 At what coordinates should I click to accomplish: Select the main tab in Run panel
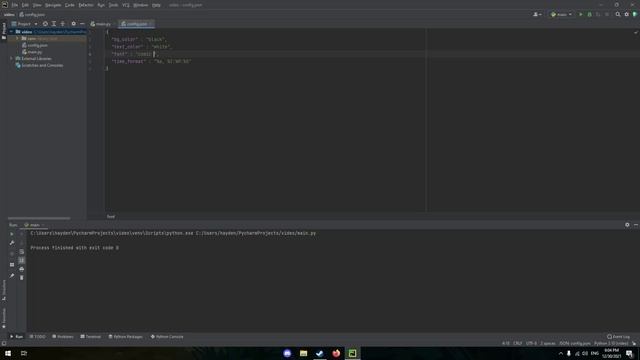tap(34, 225)
